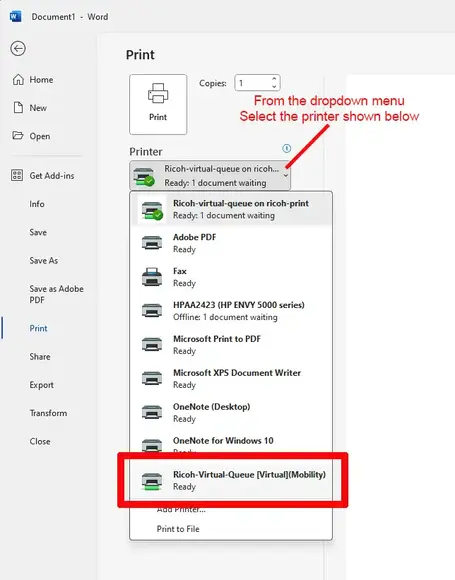Open Get Add-ins
The height and width of the screenshot is (580, 455).
click(51, 175)
